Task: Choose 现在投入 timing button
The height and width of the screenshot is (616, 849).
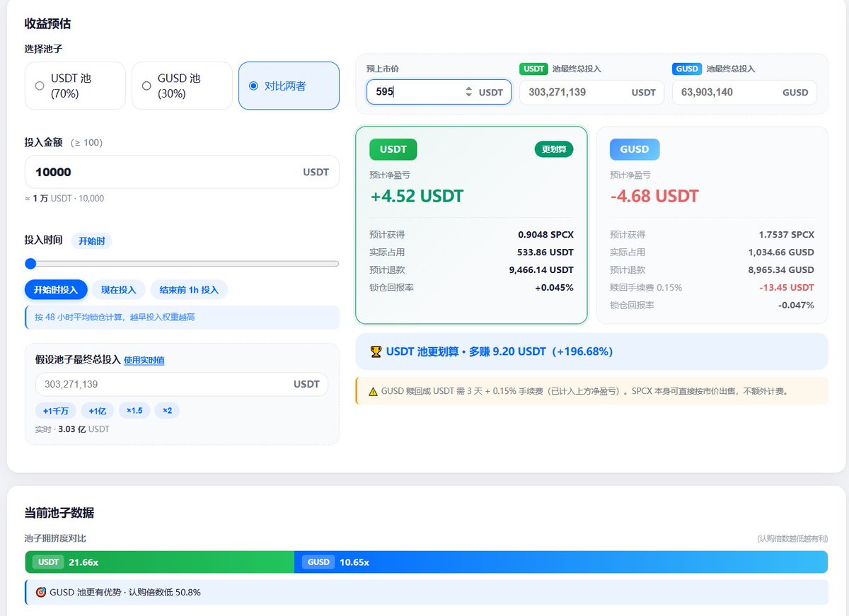Action: pos(118,290)
